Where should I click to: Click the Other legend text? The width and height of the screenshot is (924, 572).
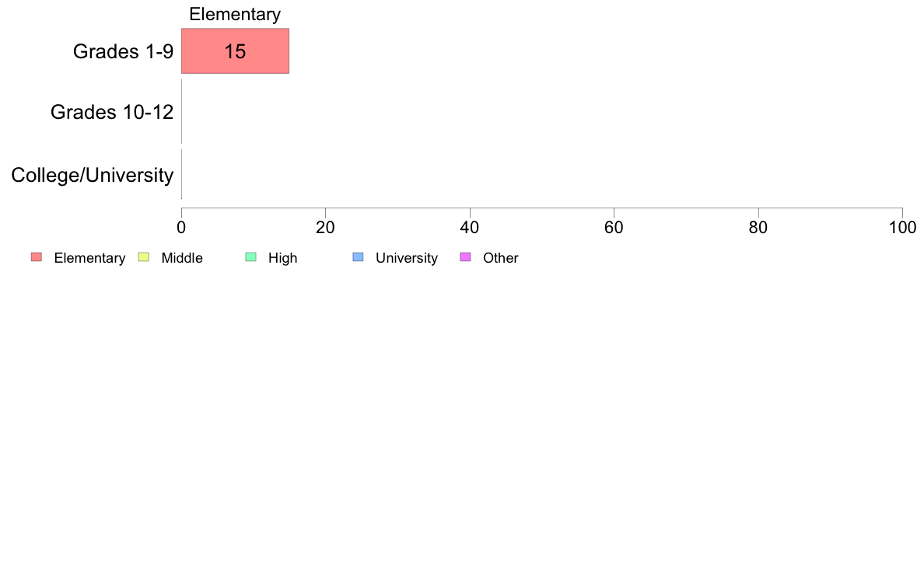[501, 258]
